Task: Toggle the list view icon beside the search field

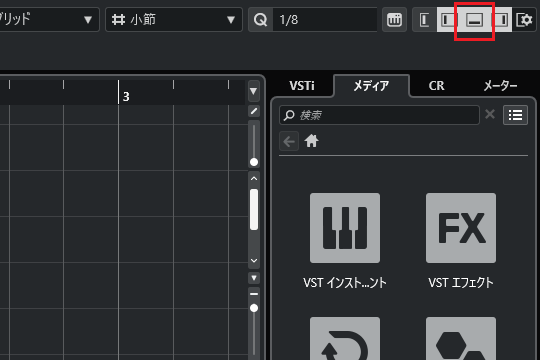Action: pyautogui.click(x=515, y=115)
